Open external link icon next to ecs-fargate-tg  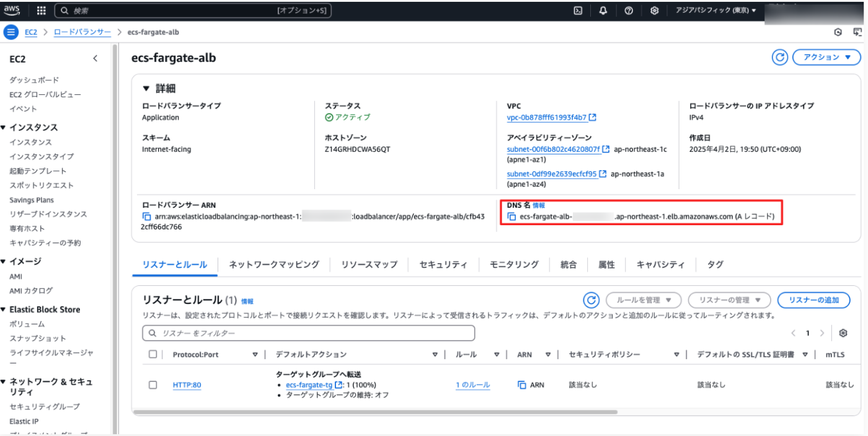tap(339, 385)
